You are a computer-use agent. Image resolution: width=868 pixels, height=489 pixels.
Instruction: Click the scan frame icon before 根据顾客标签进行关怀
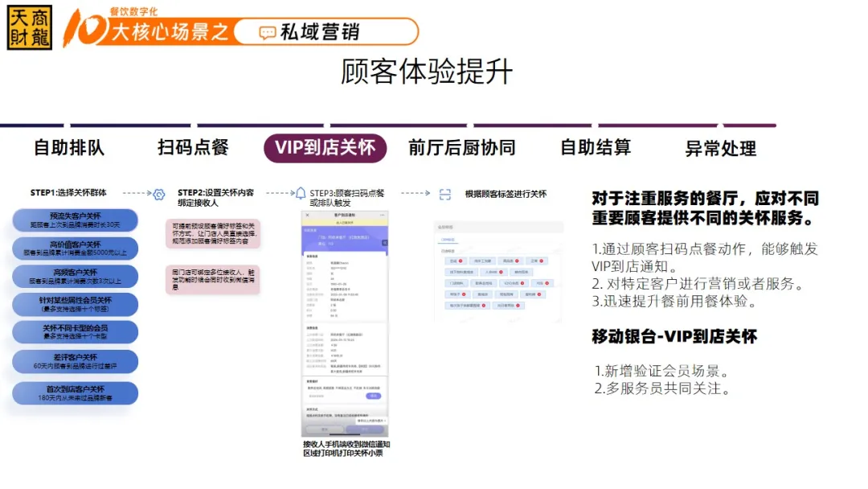pos(445,195)
